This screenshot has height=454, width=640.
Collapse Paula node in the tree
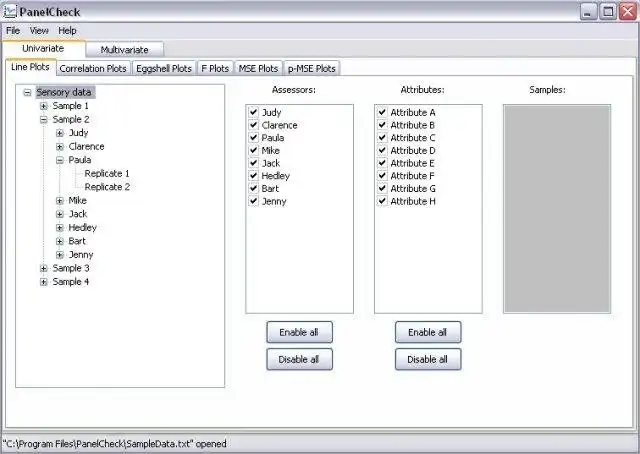[60, 160]
